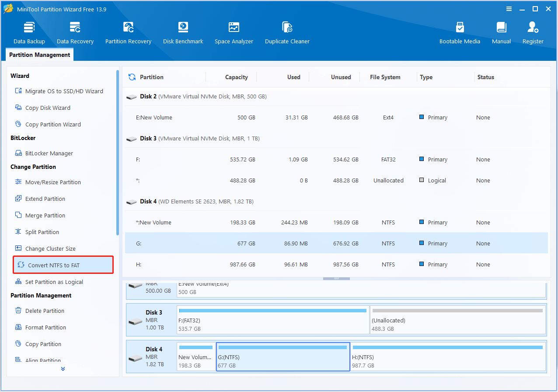558x392 pixels.
Task: Select the G: partition row
Action: point(336,243)
